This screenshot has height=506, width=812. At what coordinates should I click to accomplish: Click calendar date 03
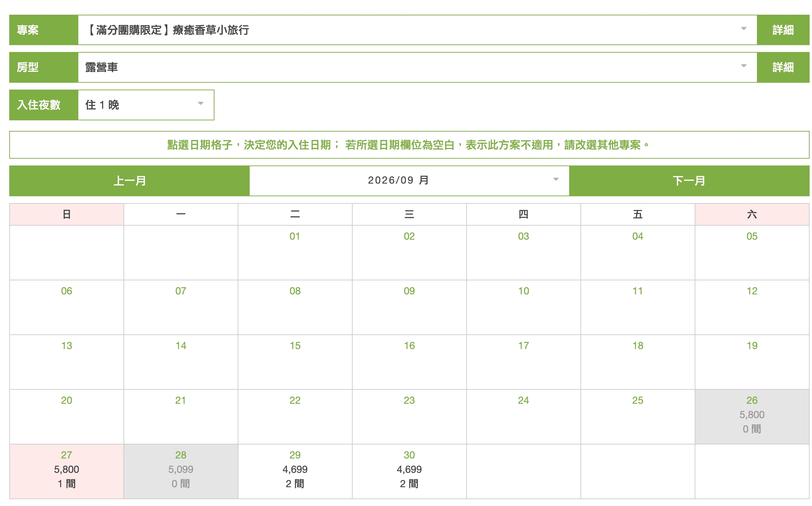tap(524, 253)
